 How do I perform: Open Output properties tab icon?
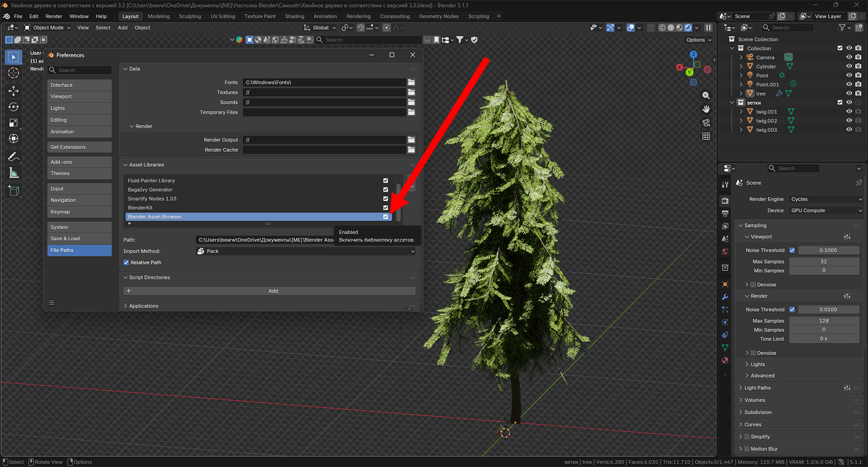click(x=725, y=213)
